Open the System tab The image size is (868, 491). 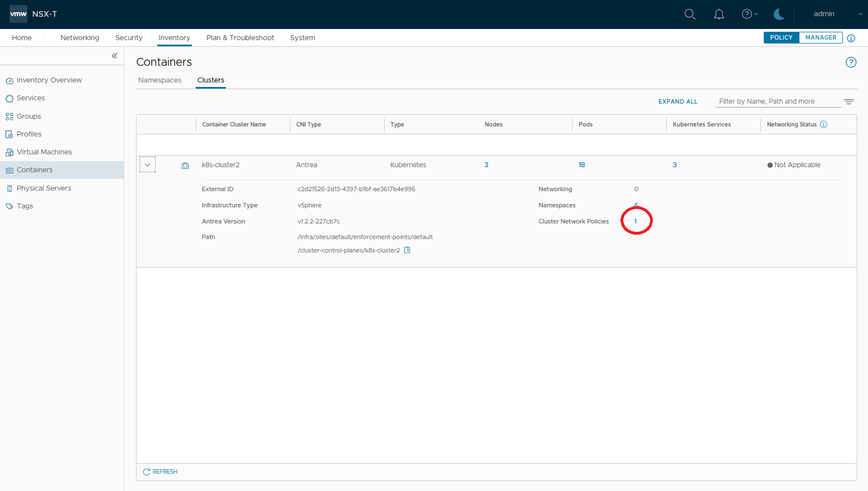click(303, 38)
